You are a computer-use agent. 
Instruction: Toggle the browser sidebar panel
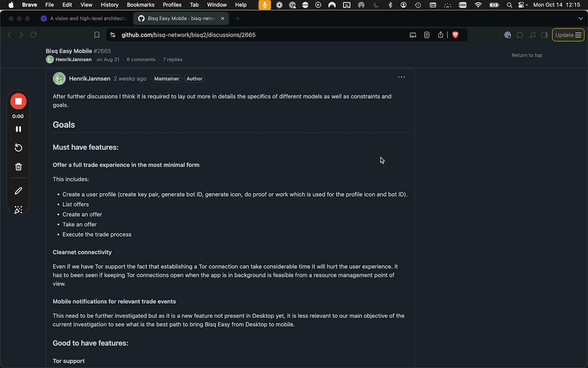(544, 35)
